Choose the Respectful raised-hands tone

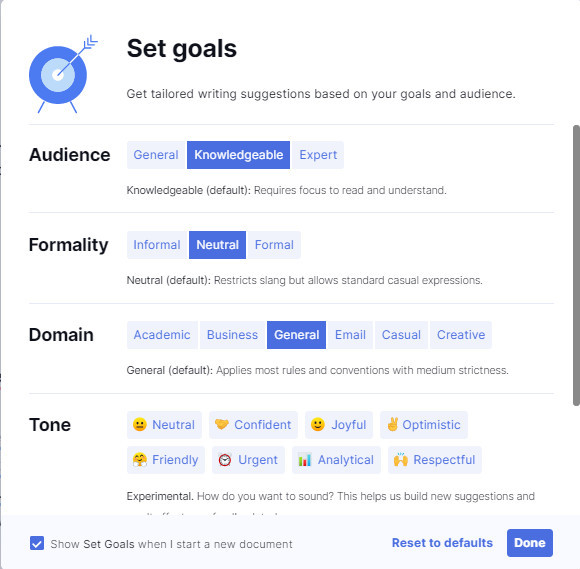[x=435, y=460]
